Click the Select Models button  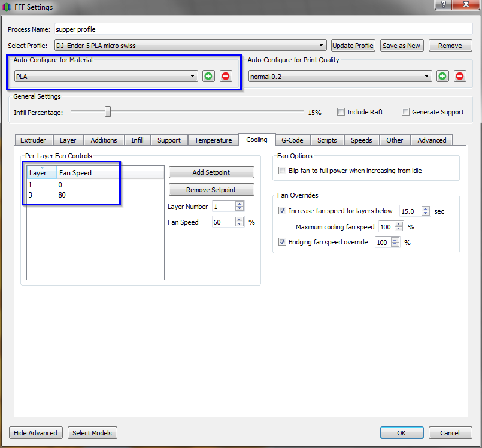tap(92, 432)
